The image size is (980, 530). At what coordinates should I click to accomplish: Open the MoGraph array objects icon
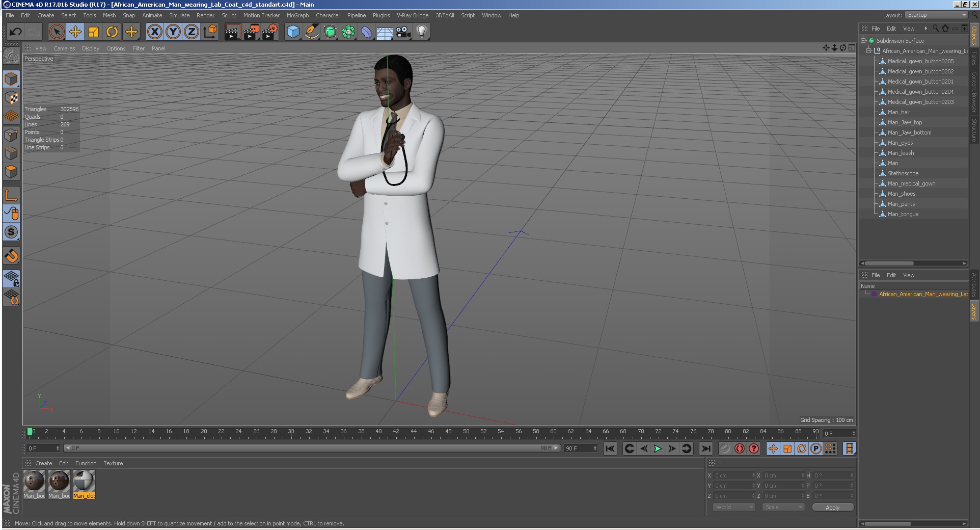tap(348, 32)
